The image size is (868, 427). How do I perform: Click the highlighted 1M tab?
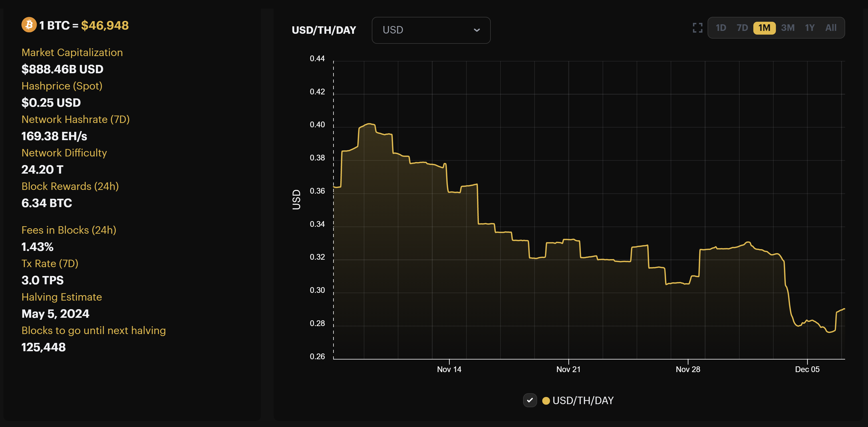764,28
